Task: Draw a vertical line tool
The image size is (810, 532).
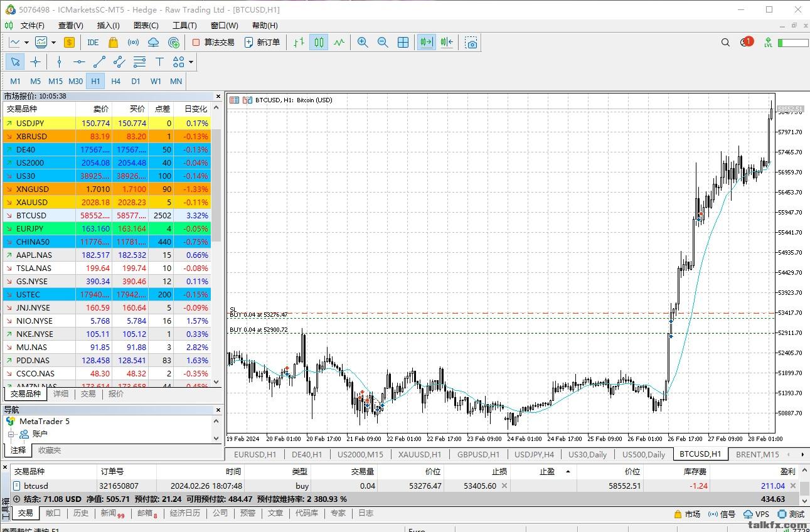Action: pyautogui.click(x=59, y=61)
